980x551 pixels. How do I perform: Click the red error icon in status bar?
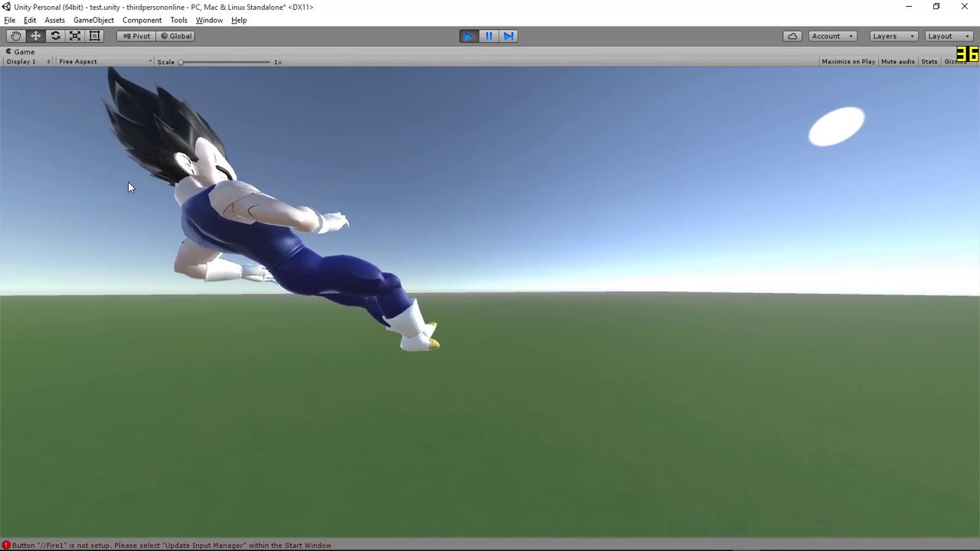[6, 545]
